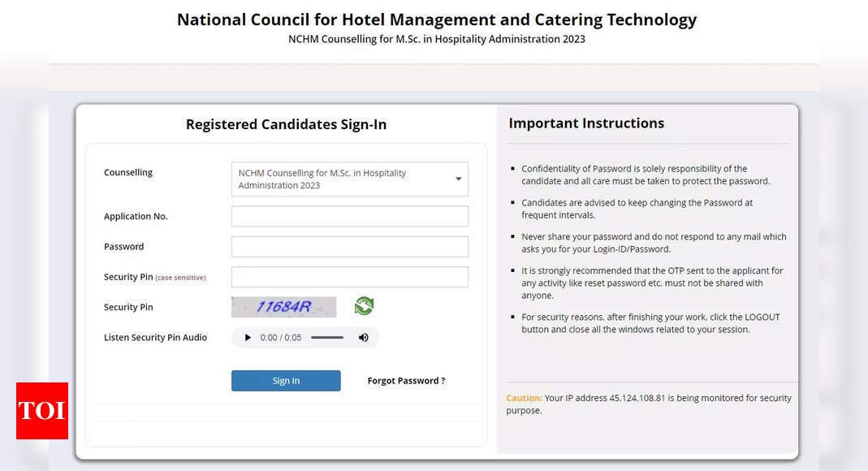The image size is (868, 471).
Task: Click the Listen Security Pin Audio label
Action: click(x=156, y=338)
